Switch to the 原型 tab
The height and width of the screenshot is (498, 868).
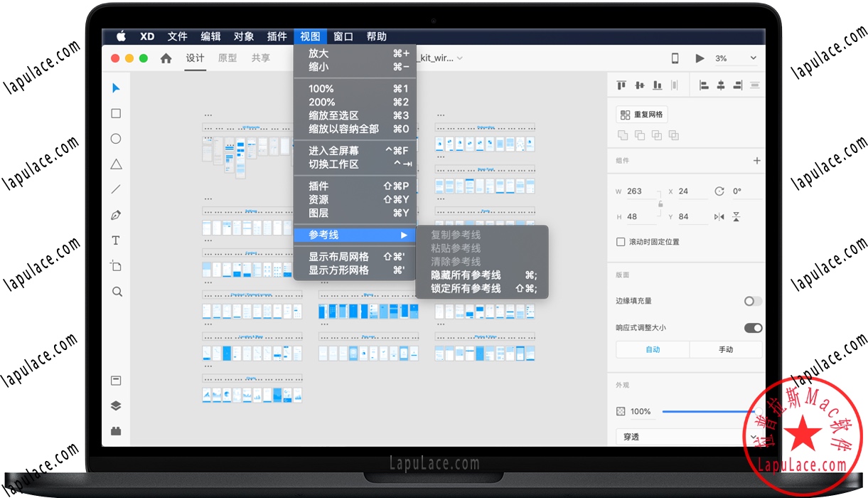[x=227, y=58]
